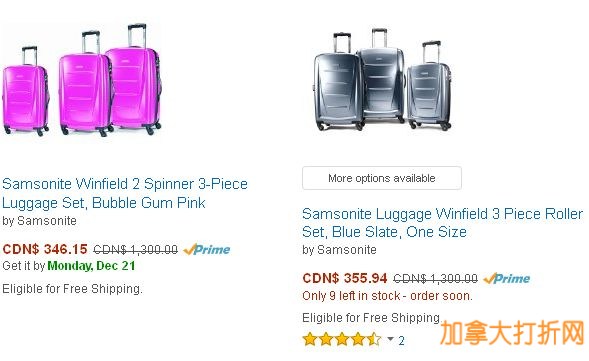Click the Only 9 left in stock notice
This screenshot has width=589, height=361.
387,296
